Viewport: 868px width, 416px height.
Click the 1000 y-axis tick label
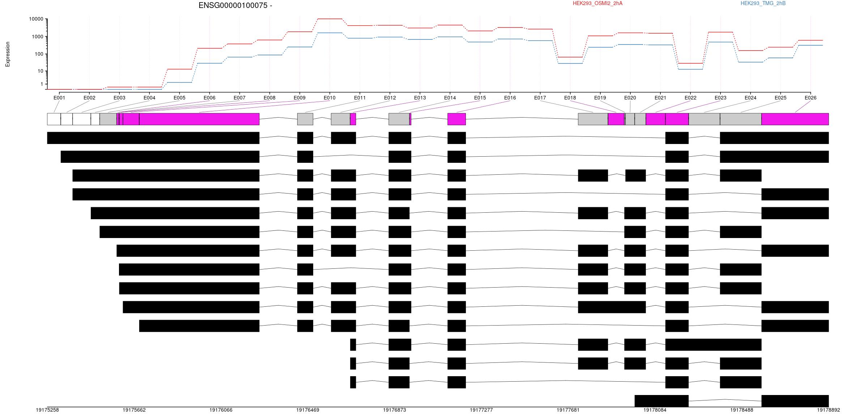(x=38, y=37)
